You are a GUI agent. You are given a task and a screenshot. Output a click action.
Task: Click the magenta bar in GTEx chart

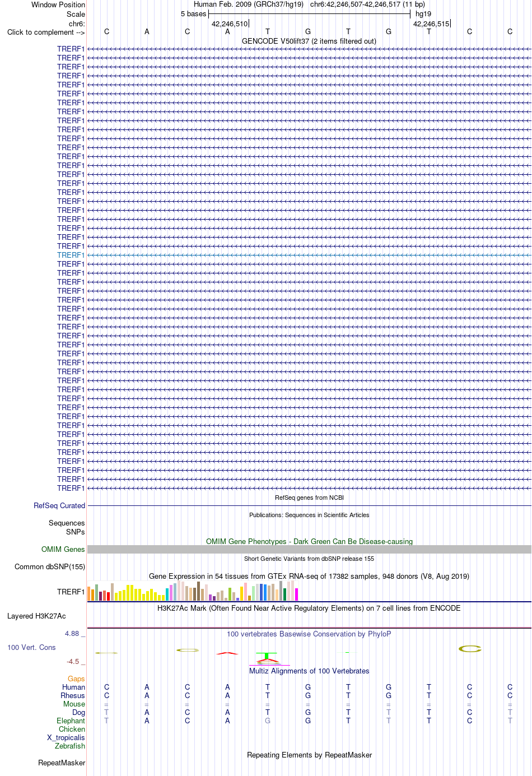click(297, 594)
